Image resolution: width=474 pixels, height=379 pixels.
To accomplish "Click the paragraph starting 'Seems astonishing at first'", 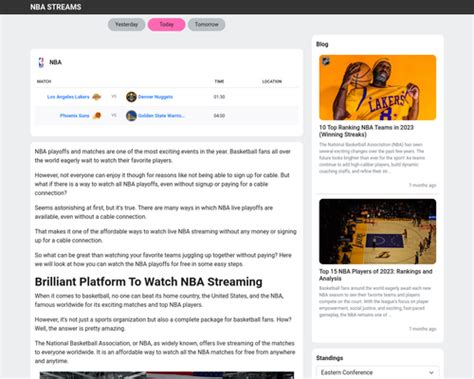I will point(154,212).
